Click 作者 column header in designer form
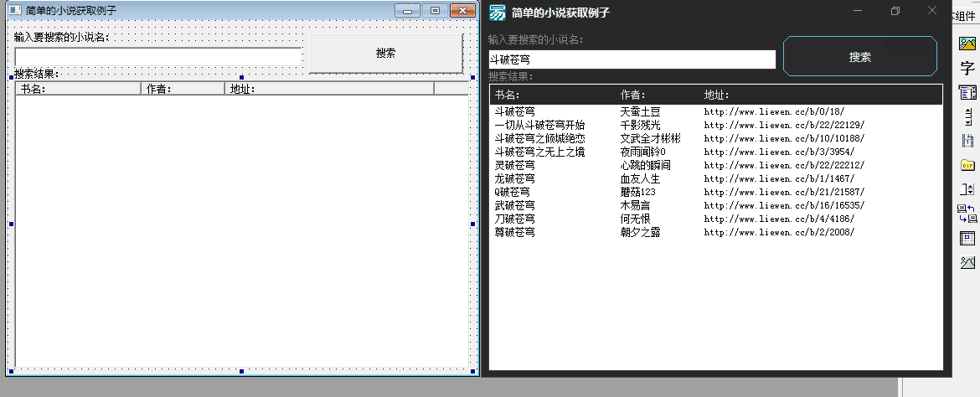The width and height of the screenshot is (980, 397). [x=183, y=89]
